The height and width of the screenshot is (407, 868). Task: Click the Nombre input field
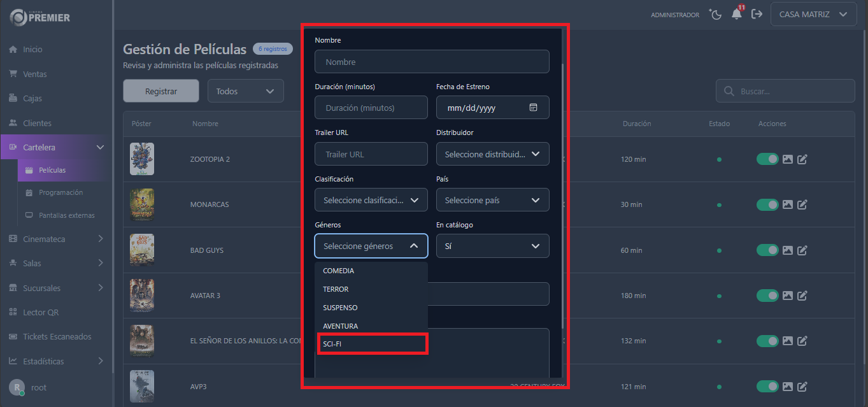click(432, 62)
